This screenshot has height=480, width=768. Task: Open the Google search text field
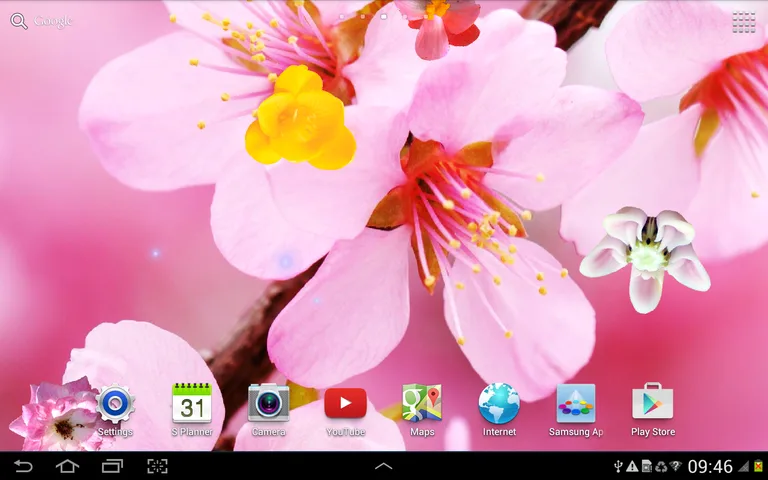coord(53,21)
